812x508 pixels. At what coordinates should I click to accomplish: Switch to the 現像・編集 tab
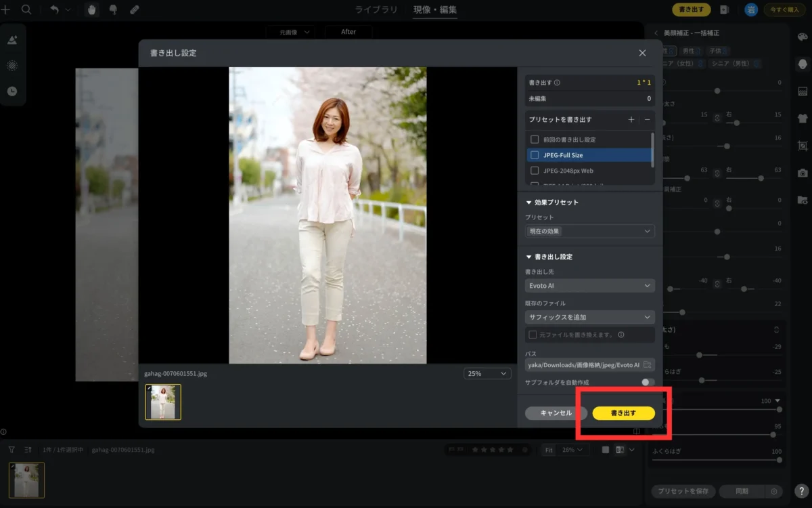(435, 9)
